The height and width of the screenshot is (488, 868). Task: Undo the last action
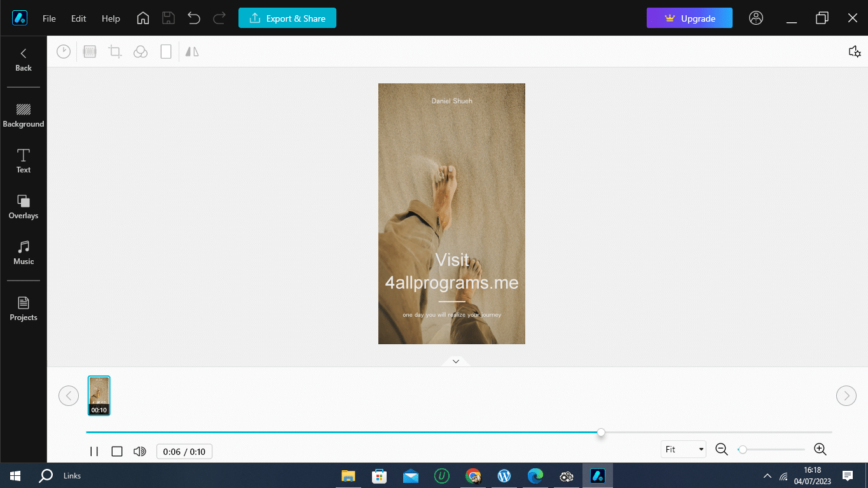(x=194, y=18)
